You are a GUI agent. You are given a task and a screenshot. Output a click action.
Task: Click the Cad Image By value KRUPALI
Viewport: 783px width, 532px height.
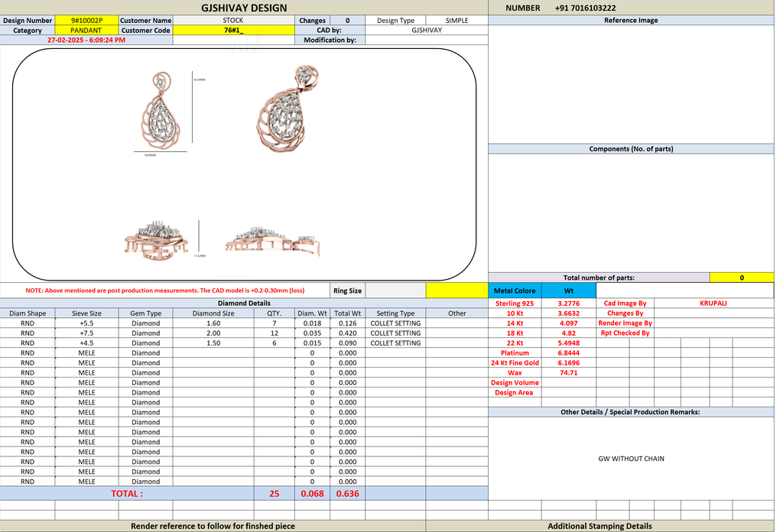[713, 303]
